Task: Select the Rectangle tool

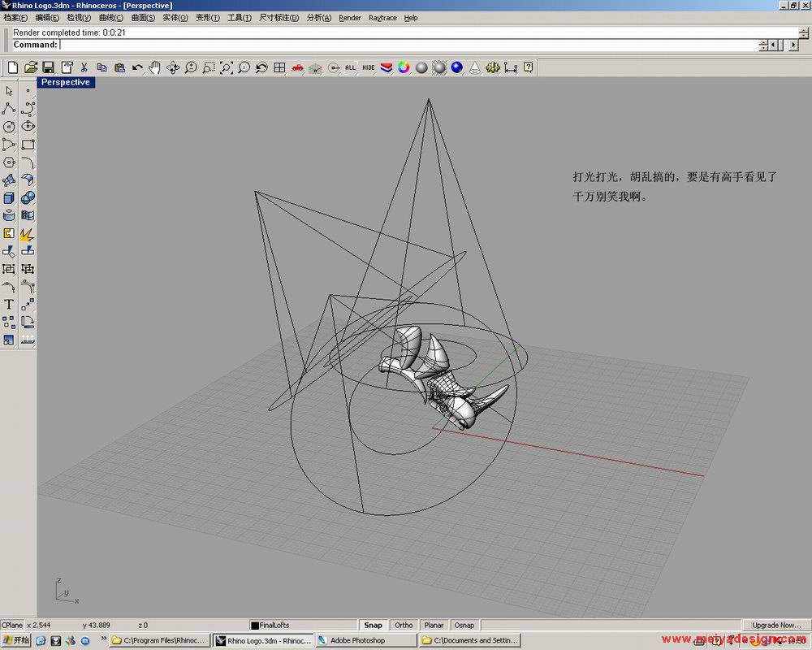Action: [x=28, y=144]
